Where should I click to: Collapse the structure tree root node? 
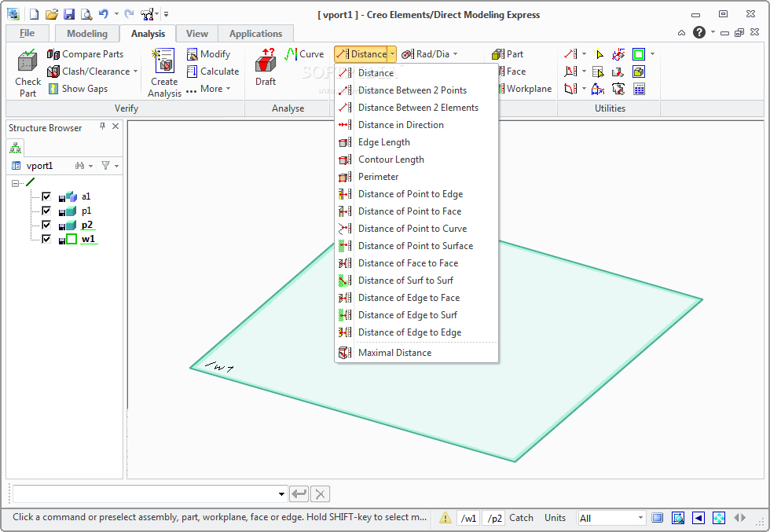[15, 183]
